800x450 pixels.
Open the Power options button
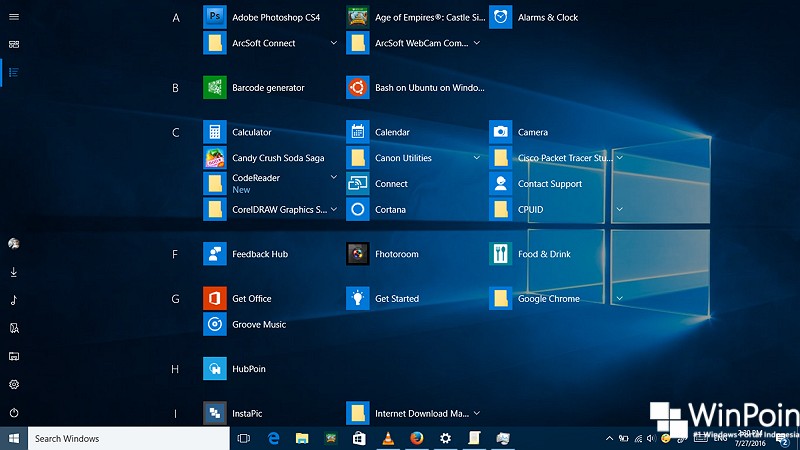(14, 412)
